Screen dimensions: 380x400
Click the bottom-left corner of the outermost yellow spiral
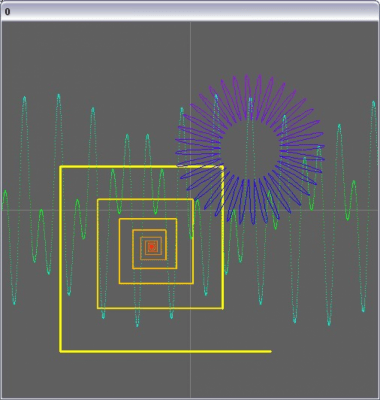61,351
